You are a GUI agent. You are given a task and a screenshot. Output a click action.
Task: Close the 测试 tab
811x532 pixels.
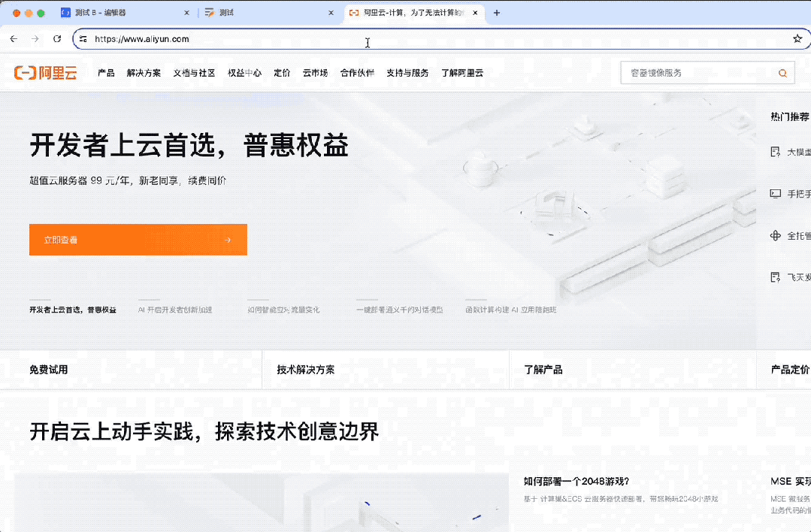coord(331,13)
